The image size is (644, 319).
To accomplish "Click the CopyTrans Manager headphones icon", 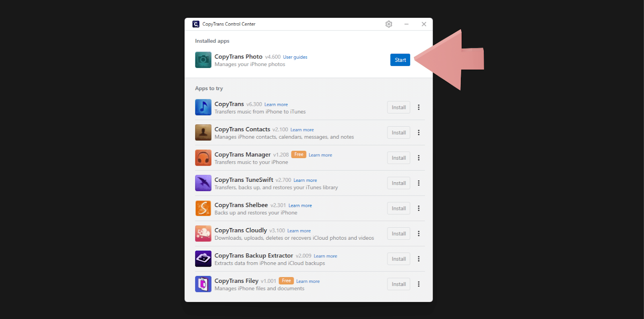I will tap(203, 158).
